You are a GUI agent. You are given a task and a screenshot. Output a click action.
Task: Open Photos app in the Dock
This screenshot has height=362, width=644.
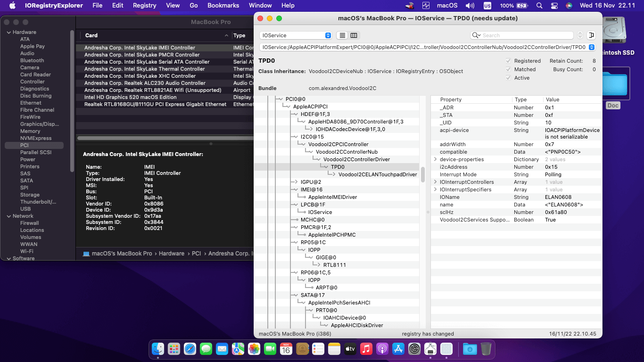(x=254, y=349)
